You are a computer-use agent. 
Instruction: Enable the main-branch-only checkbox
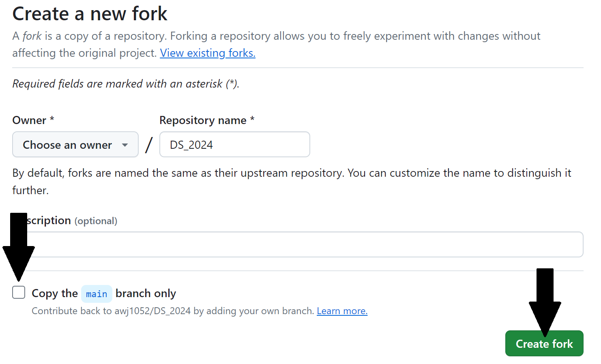pyautogui.click(x=19, y=292)
